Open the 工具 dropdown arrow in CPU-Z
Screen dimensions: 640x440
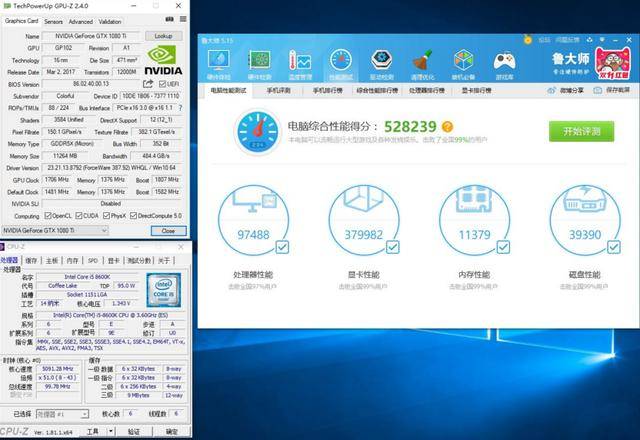pos(110,431)
